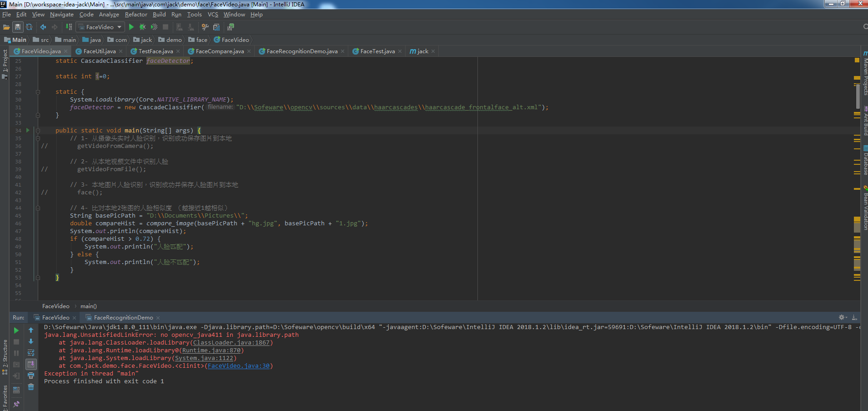Run with Coverage from the toolbar
This screenshot has width=868, height=411.
[154, 27]
